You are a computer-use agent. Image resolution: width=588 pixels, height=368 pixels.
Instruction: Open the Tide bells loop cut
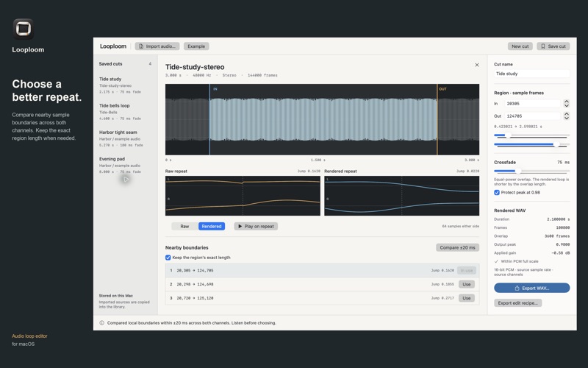125,112
